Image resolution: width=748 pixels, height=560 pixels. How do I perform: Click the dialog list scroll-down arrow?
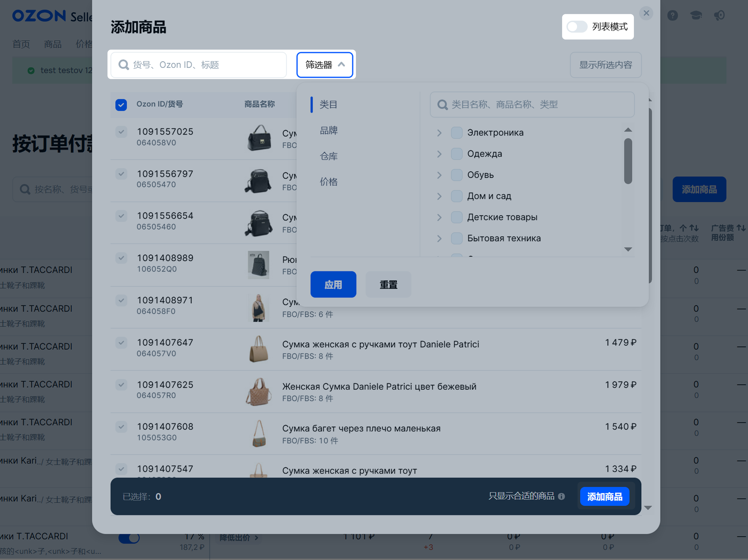[x=648, y=508]
